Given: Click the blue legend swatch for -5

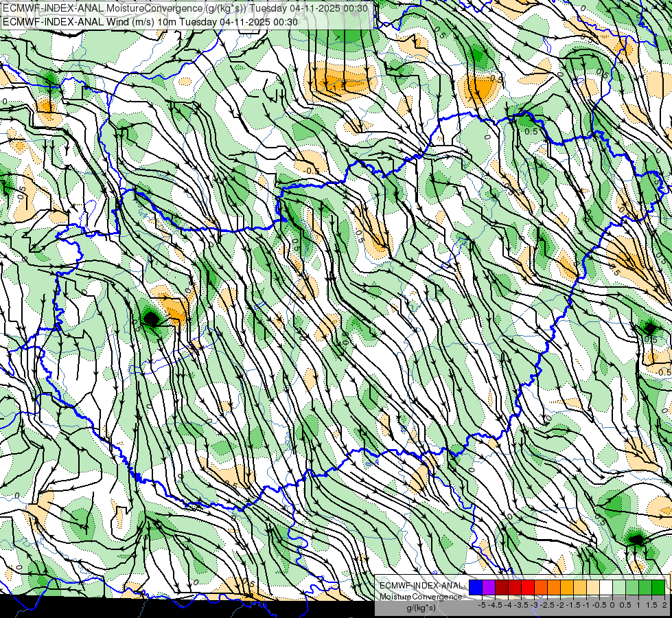Looking at the screenshot, I should 476,588.
